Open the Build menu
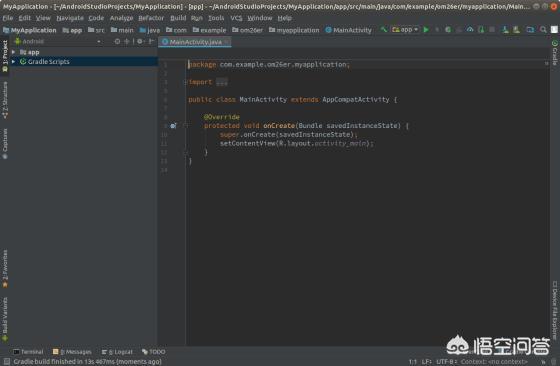The image size is (560, 366). [178, 18]
